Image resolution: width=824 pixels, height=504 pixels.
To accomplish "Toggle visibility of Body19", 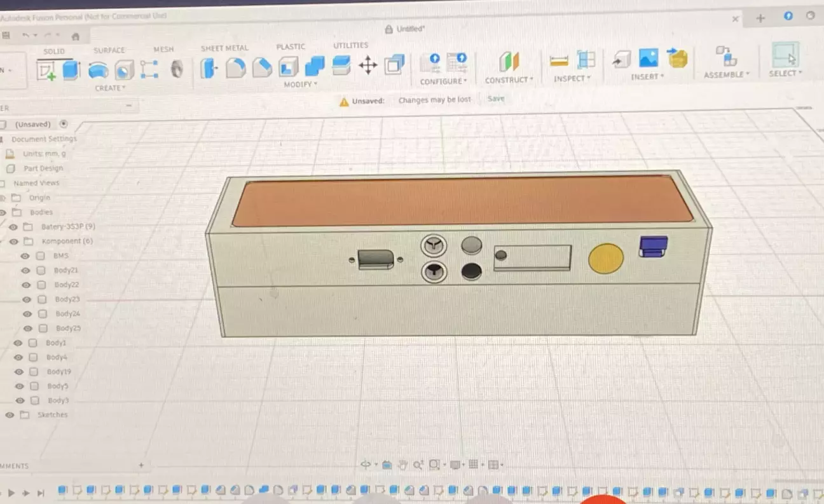I will tap(18, 372).
